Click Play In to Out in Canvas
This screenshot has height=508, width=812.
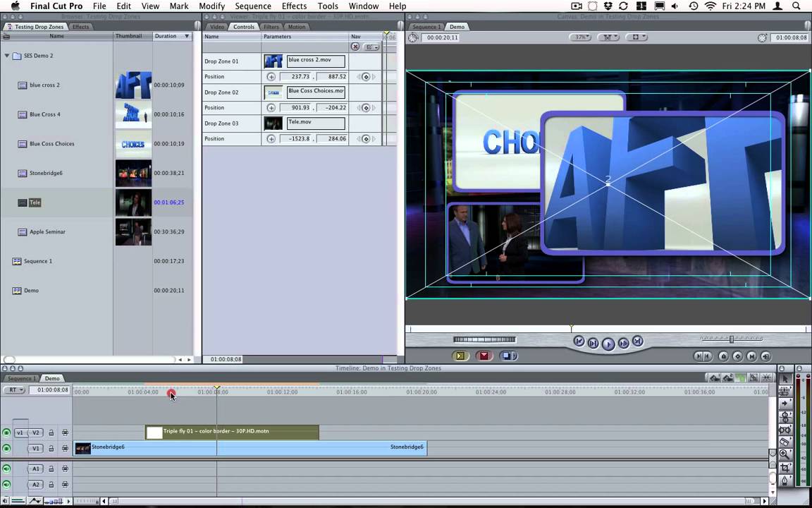pos(593,343)
